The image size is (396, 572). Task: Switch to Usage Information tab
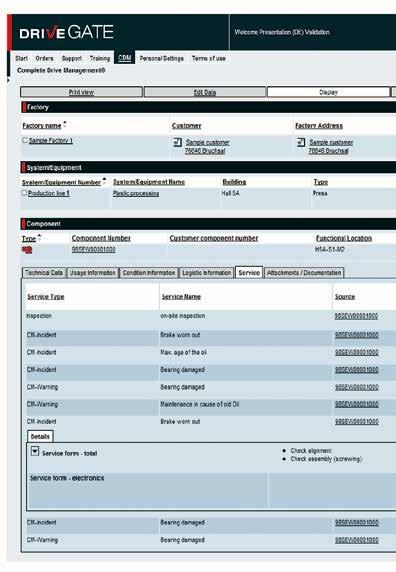click(93, 273)
